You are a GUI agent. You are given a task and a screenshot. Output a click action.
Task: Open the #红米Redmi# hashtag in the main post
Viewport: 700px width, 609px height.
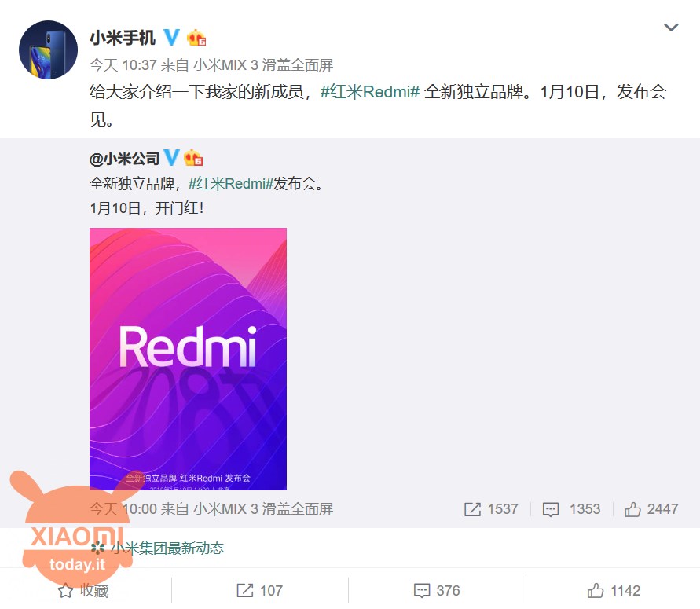click(x=370, y=92)
